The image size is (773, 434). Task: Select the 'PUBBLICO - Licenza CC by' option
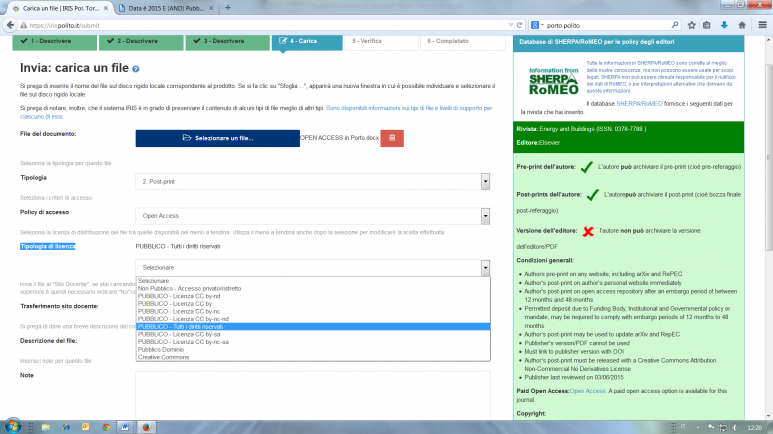(x=313, y=304)
